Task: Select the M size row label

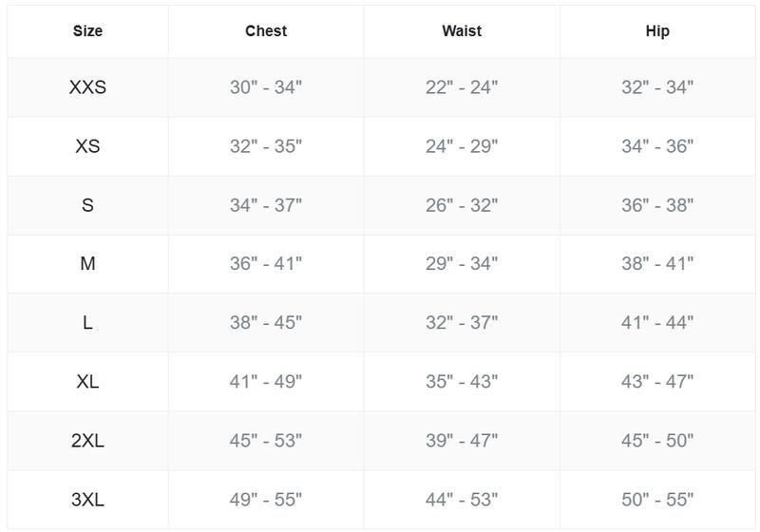Action: tap(87, 264)
